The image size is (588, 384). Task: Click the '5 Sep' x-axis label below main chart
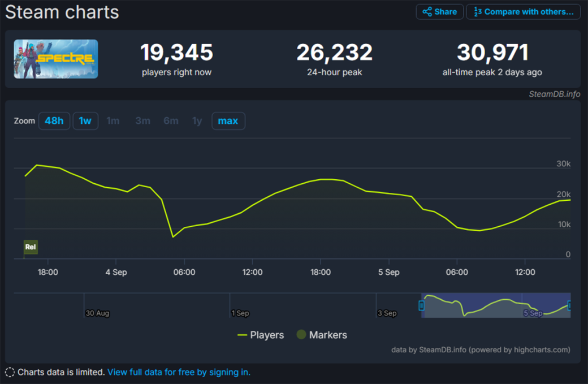pos(389,272)
